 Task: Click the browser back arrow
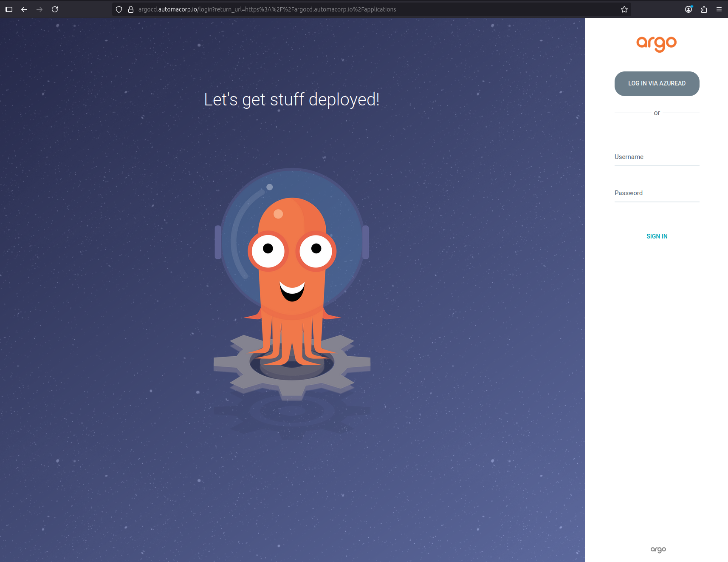coord(24,9)
